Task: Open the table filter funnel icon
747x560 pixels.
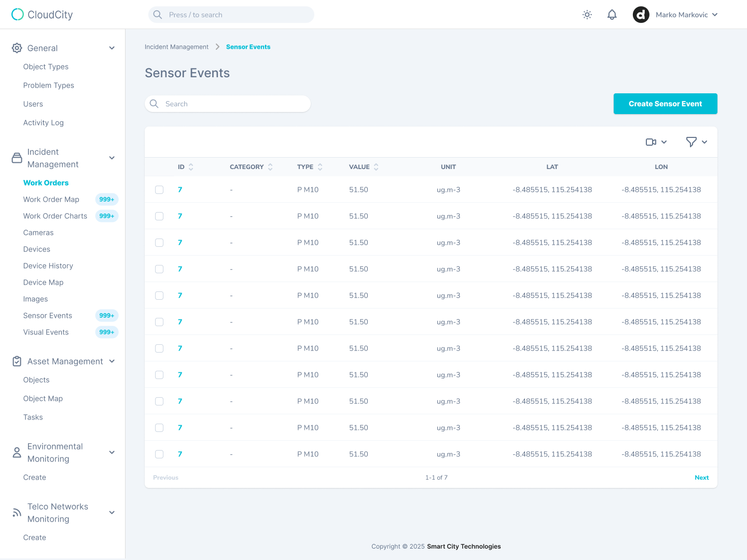Action: click(696, 142)
